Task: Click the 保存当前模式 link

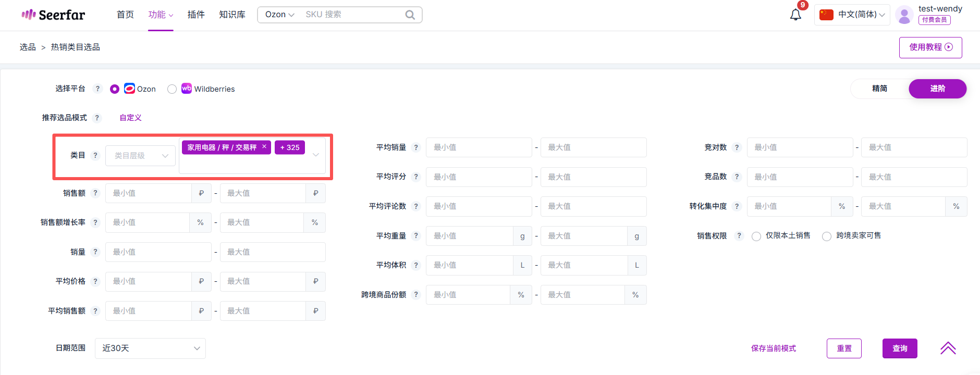Action: tap(773, 348)
